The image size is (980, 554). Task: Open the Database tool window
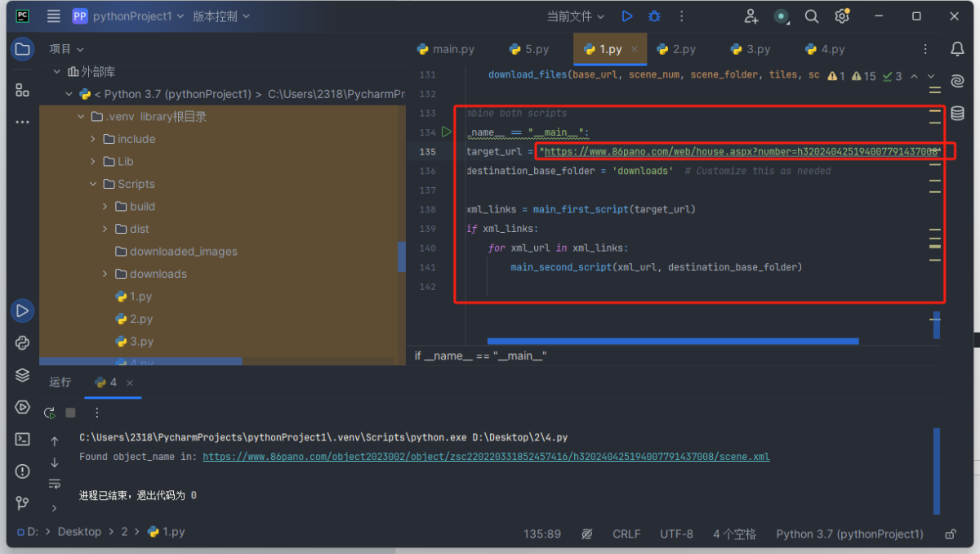(x=957, y=114)
